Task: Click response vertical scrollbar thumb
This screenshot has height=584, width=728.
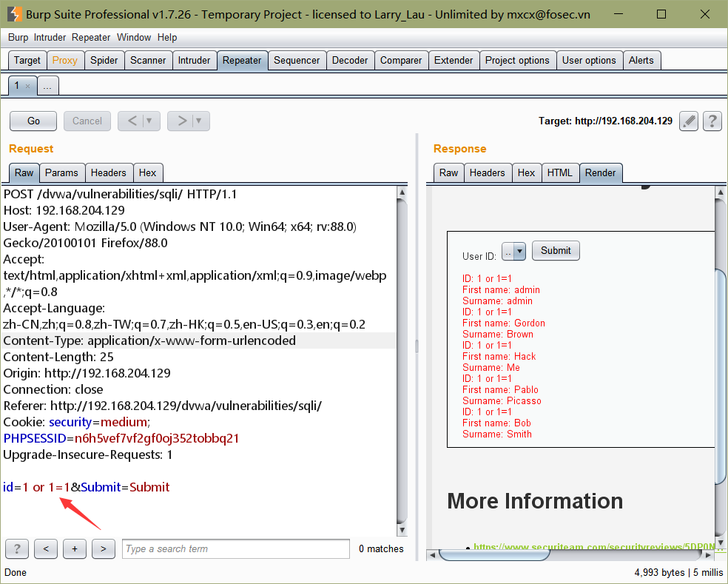Action: coord(721,376)
